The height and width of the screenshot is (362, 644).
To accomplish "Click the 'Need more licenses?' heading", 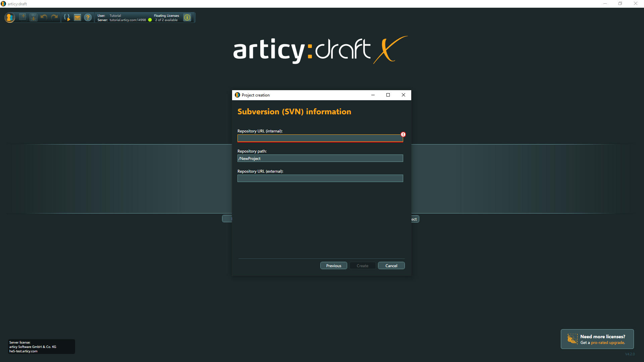I will [x=603, y=337].
